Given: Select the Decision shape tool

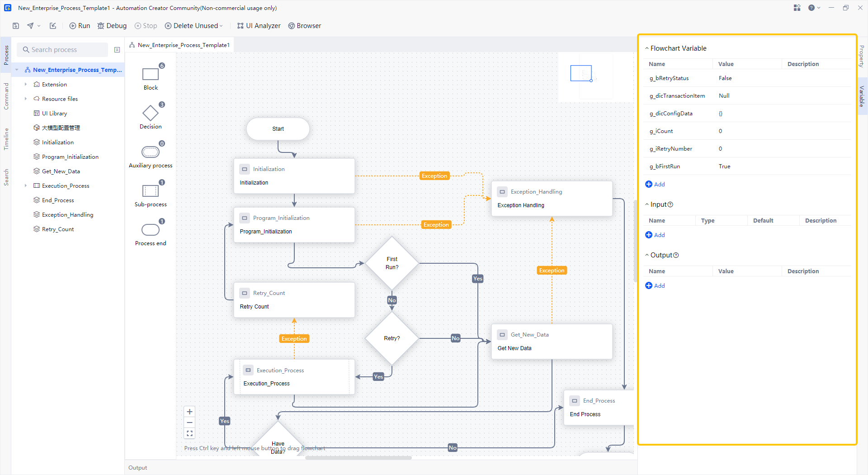Looking at the screenshot, I should point(150,114).
